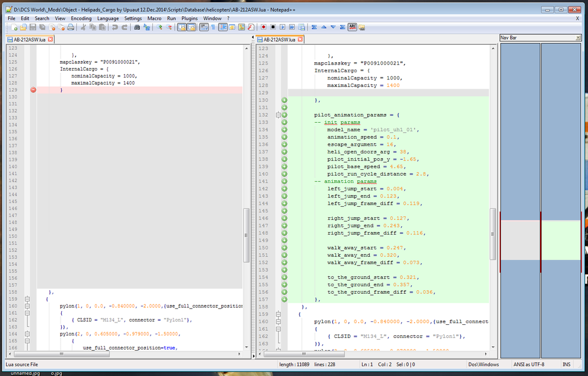Click the Print toolbar icon
This screenshot has height=376, width=588.
[x=71, y=27]
